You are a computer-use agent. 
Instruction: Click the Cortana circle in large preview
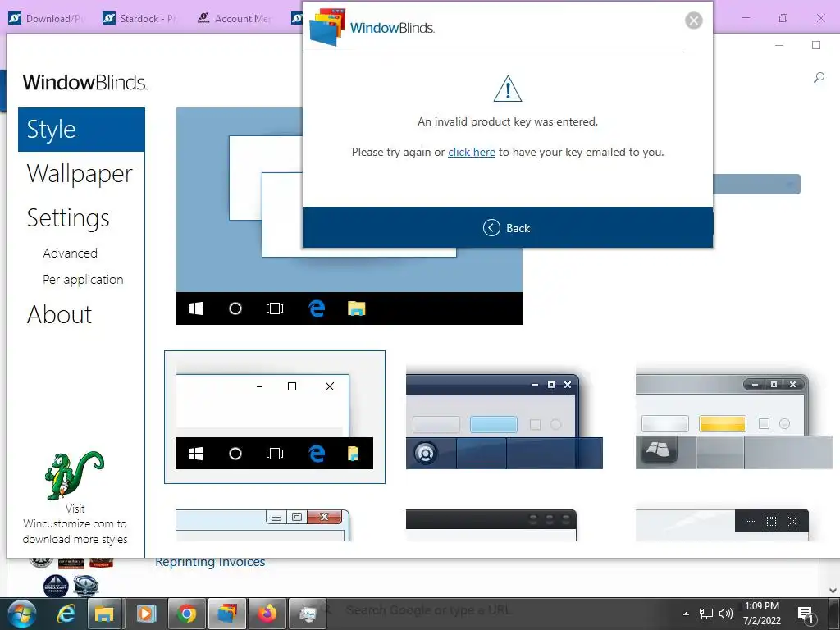tap(235, 308)
